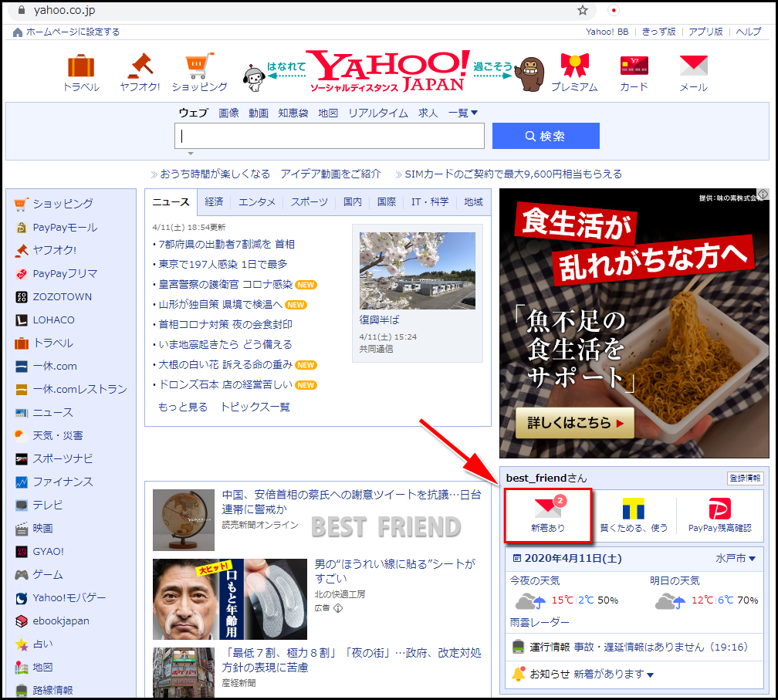
Task: Read headline 東京で197人感染 1日で最多
Action: tap(223, 265)
